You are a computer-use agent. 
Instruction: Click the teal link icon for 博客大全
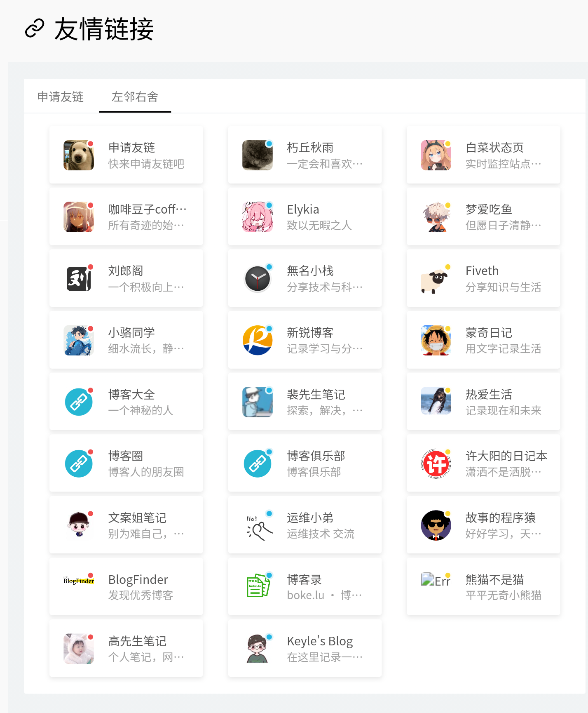(79, 402)
